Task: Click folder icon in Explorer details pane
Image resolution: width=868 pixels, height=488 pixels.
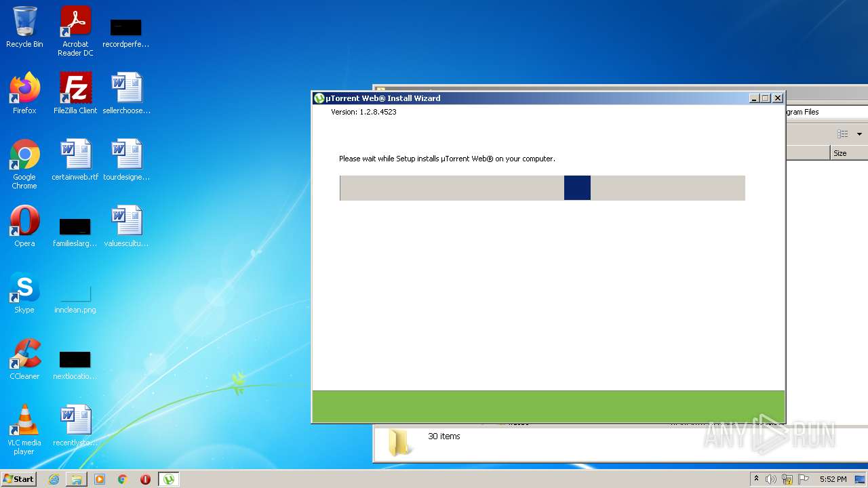Action: pos(399,442)
